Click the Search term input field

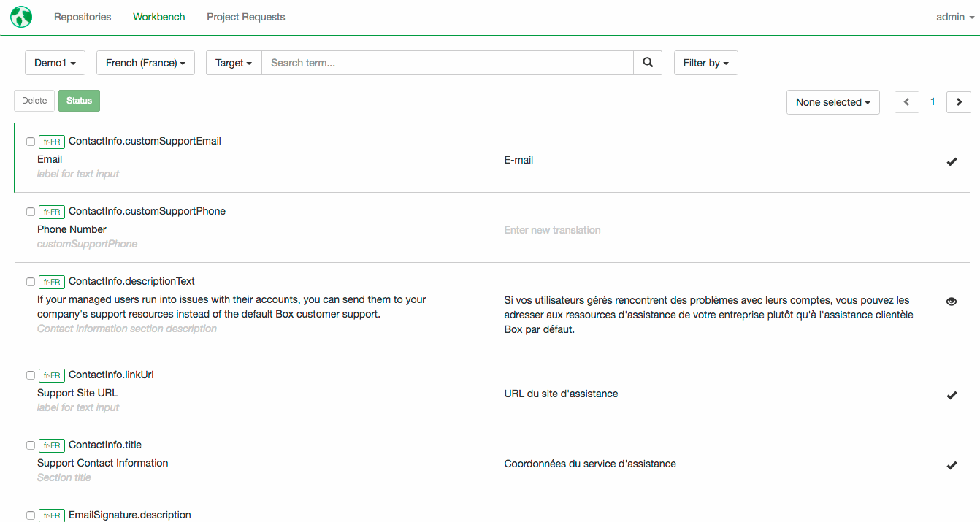[448, 63]
